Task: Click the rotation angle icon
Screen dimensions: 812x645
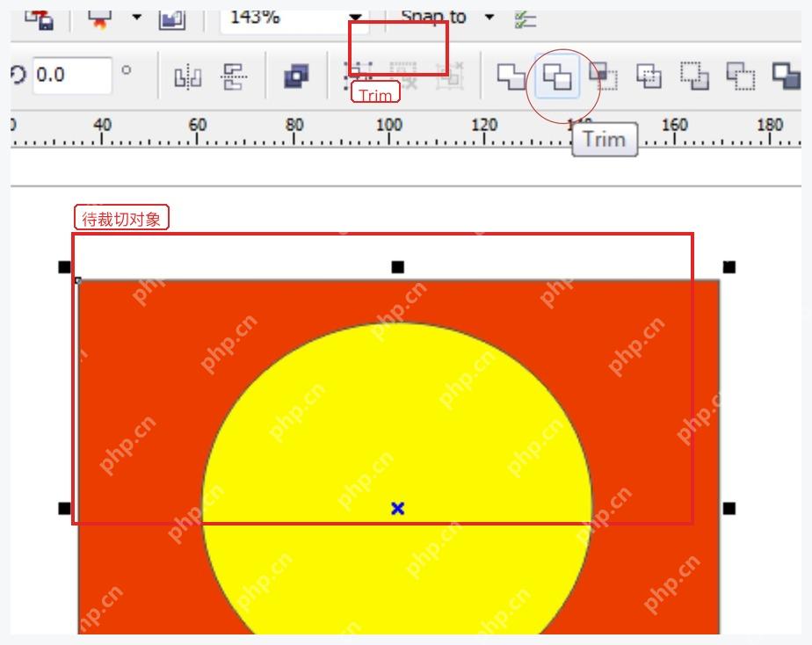Action: coord(18,75)
